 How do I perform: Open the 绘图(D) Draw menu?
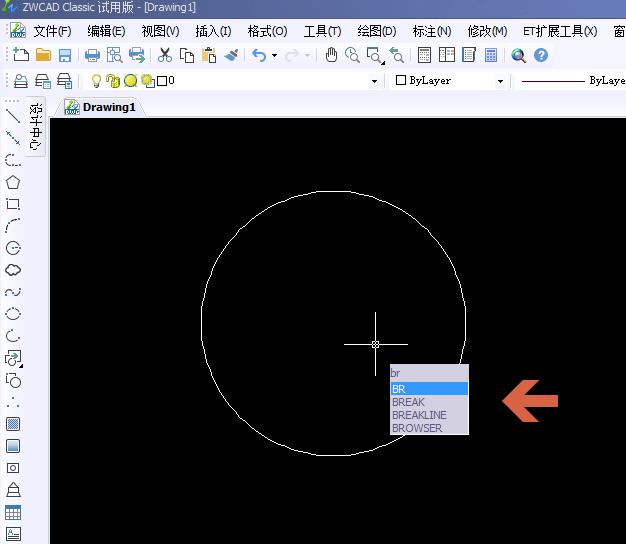point(376,31)
